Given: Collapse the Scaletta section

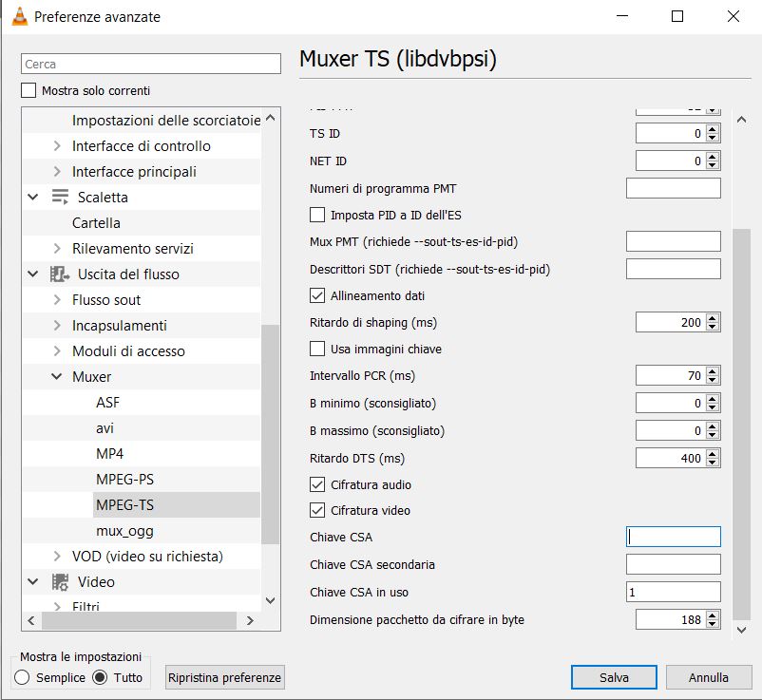Looking at the screenshot, I should click(33, 198).
